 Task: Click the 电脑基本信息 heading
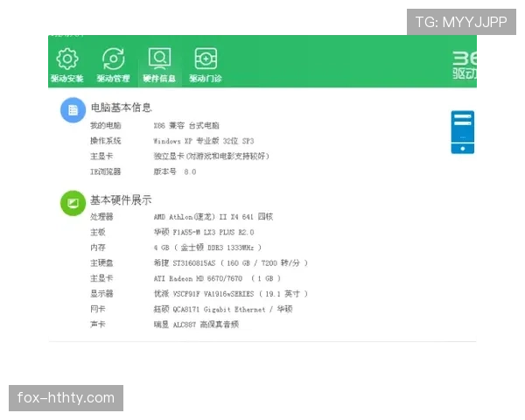pyautogui.click(x=122, y=108)
